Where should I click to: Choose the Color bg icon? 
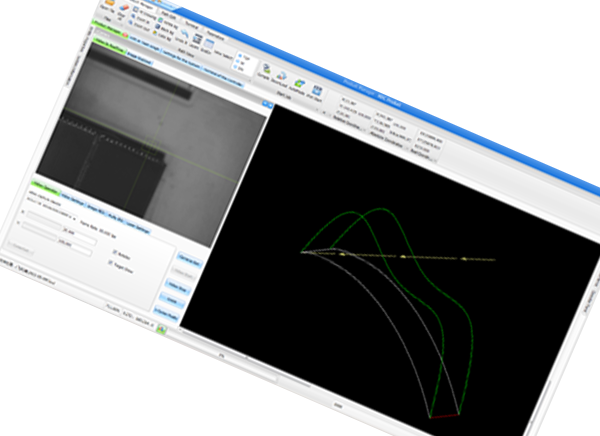tap(155, 33)
